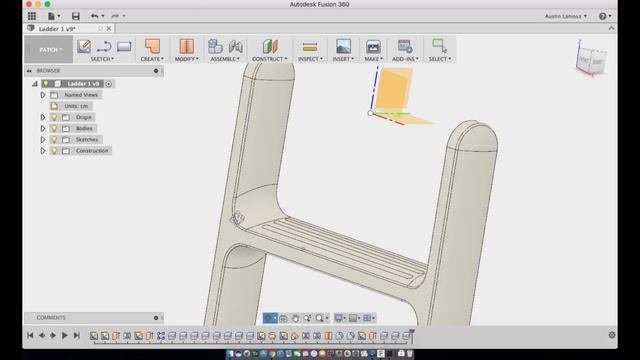
Task: Open the Viewports layout icon
Action: (x=367, y=318)
